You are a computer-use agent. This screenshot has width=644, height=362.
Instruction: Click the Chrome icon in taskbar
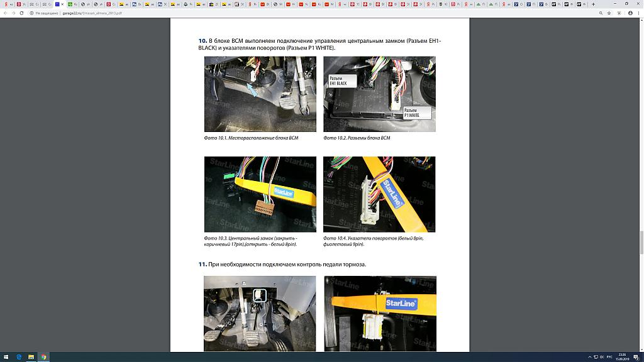[43, 357]
